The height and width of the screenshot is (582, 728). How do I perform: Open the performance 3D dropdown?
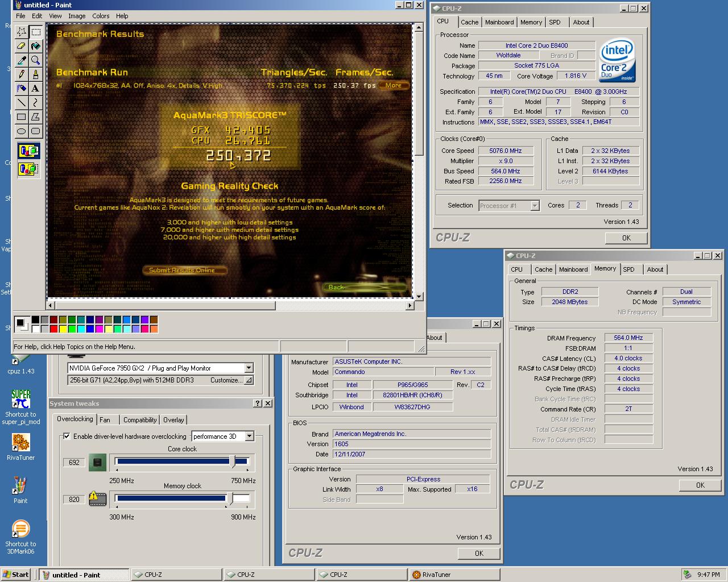(249, 436)
